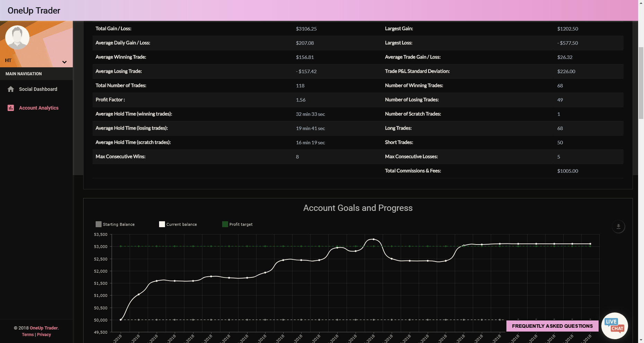Click the page vertical scrollbar thumb
644x343 pixels.
point(641,83)
